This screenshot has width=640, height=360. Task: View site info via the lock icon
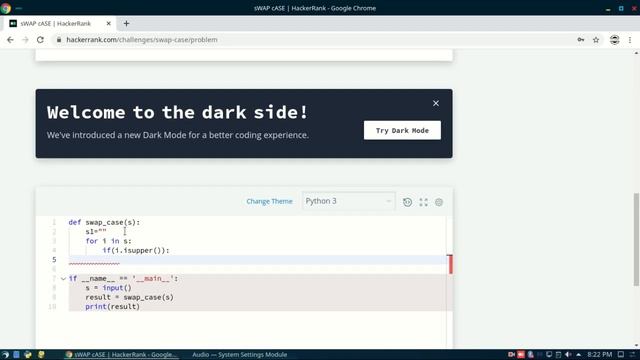[59, 40]
